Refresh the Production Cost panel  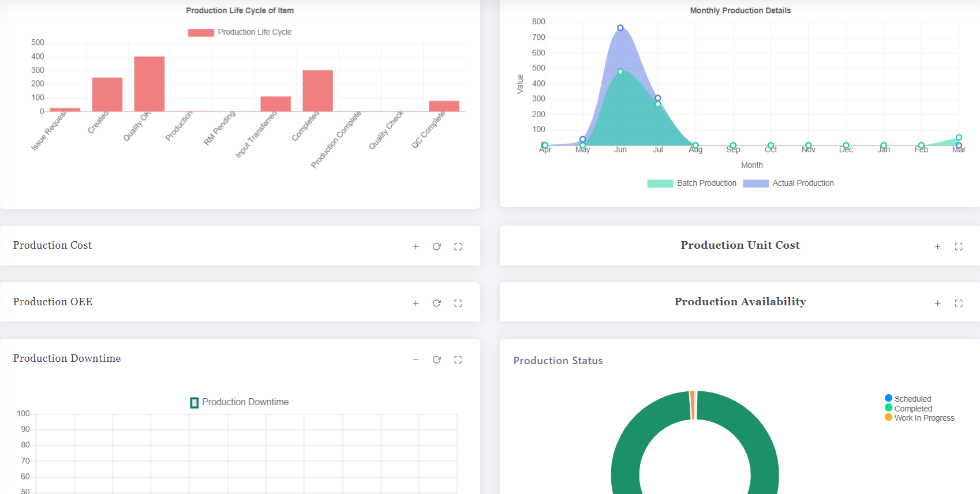[437, 246]
